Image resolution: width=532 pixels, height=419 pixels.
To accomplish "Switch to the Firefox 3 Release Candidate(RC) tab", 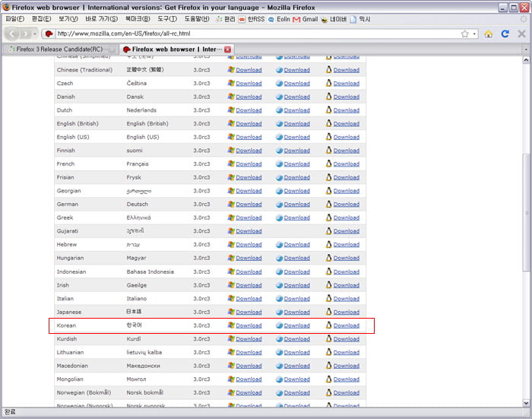I will [60, 49].
